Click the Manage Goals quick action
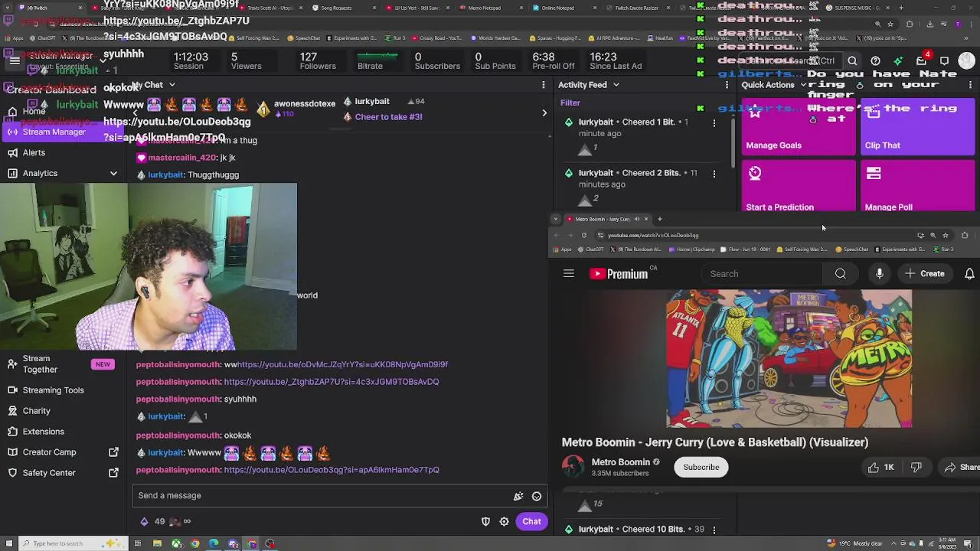 tap(799, 126)
